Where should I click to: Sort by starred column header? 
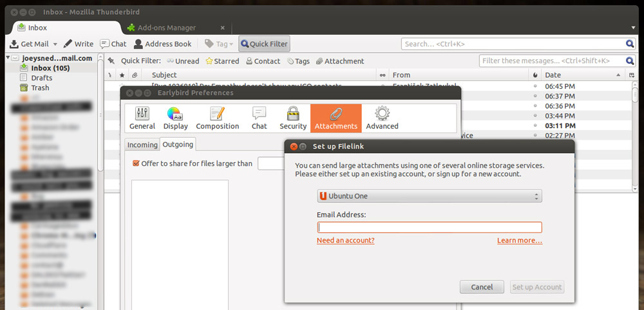point(122,75)
